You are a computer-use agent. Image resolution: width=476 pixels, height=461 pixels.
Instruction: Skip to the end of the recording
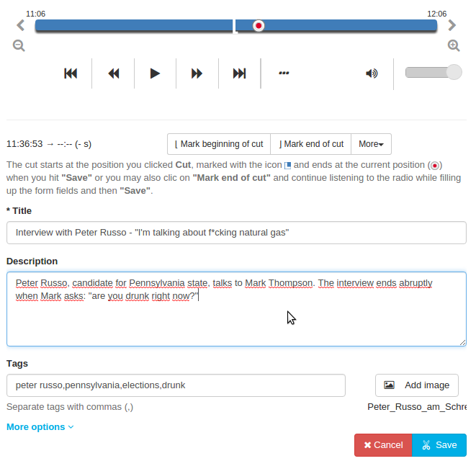(239, 73)
